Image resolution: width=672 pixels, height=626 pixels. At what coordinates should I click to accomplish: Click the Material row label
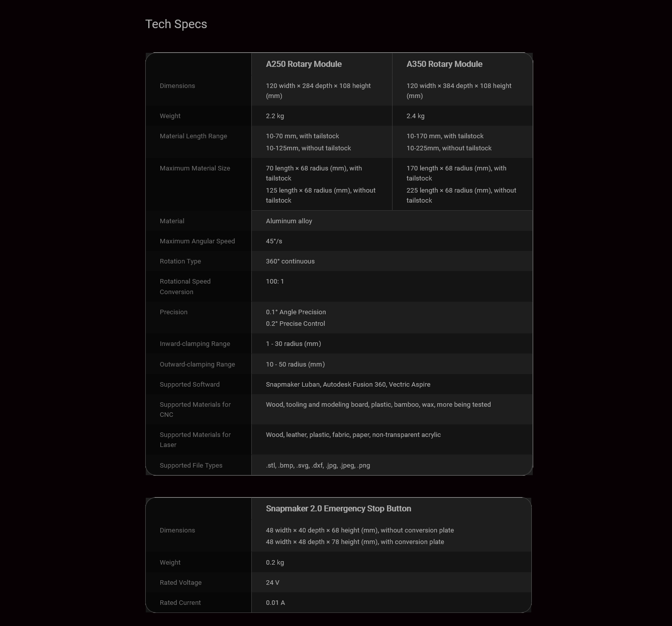(172, 221)
